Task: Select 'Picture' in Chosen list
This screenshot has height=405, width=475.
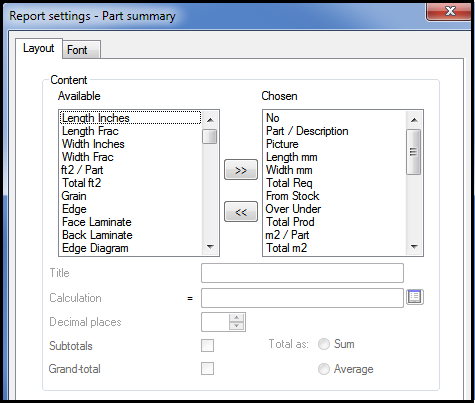Action: tap(335, 144)
